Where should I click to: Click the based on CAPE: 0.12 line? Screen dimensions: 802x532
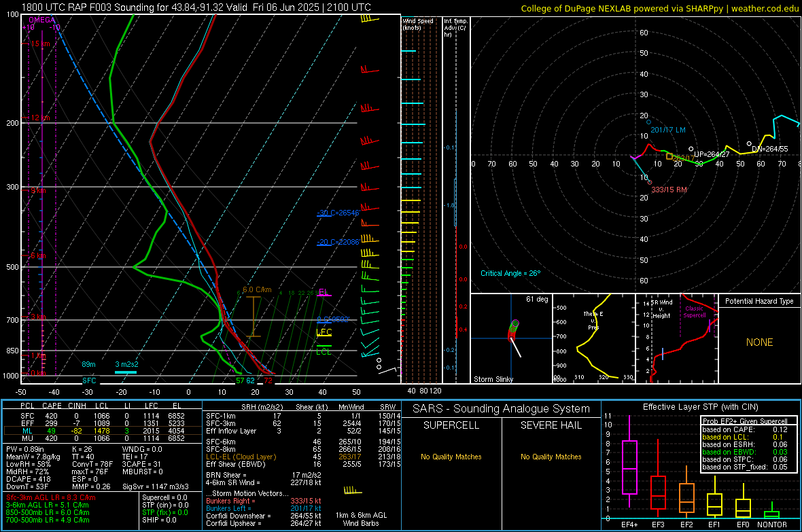(x=745, y=429)
